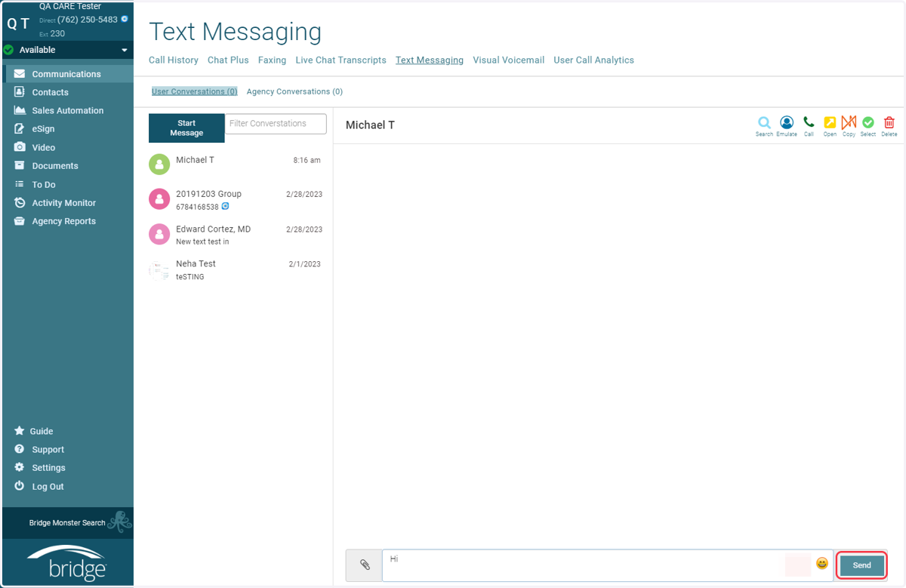Switch to the Call History tab
The height and width of the screenshot is (588, 906).
click(x=174, y=60)
